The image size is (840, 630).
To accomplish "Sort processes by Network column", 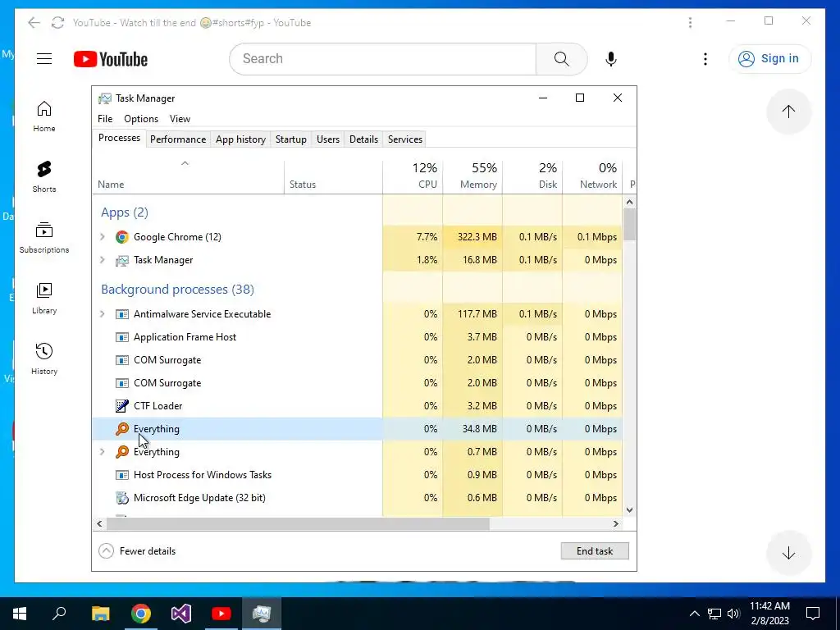I will [592, 177].
